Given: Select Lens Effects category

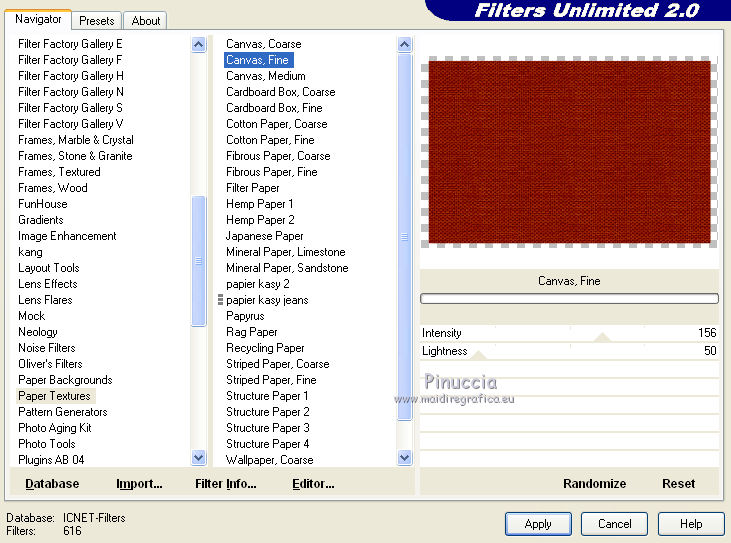Looking at the screenshot, I should pos(48,284).
